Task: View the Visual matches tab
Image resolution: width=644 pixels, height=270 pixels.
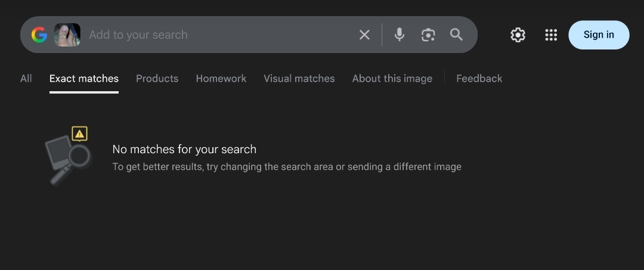Action: (x=299, y=79)
